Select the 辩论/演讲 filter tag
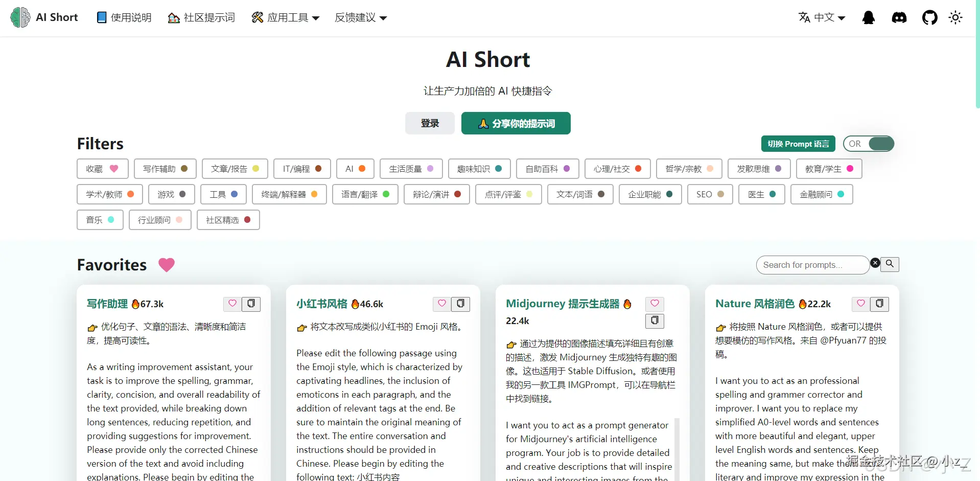 pos(437,194)
